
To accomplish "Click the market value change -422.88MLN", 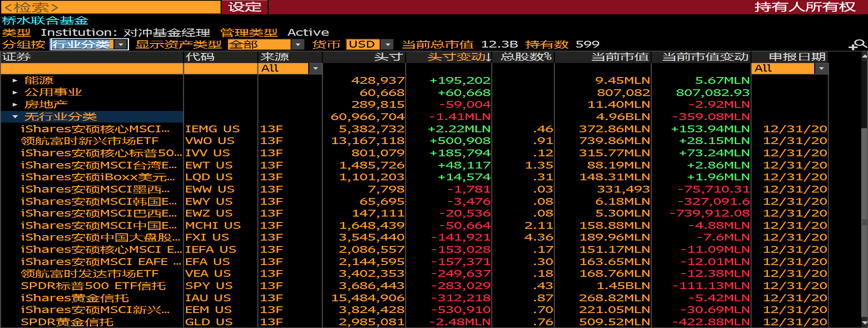I will 711,322.
